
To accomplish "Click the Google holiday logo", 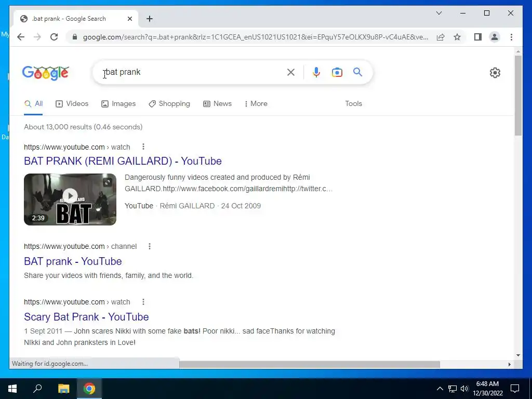I will (x=46, y=73).
